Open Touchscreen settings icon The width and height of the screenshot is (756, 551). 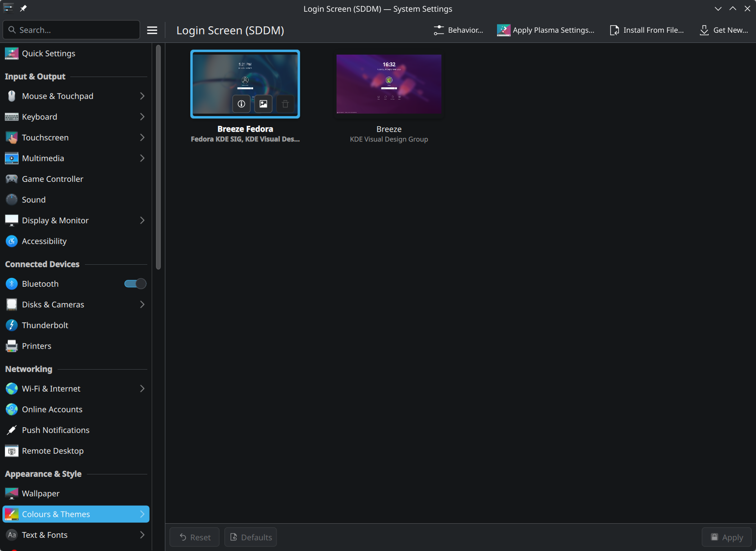point(12,138)
